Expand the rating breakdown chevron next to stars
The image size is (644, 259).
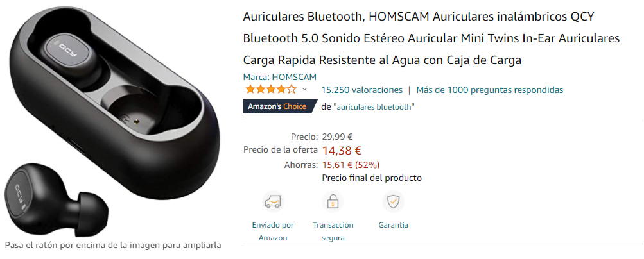[305, 89]
